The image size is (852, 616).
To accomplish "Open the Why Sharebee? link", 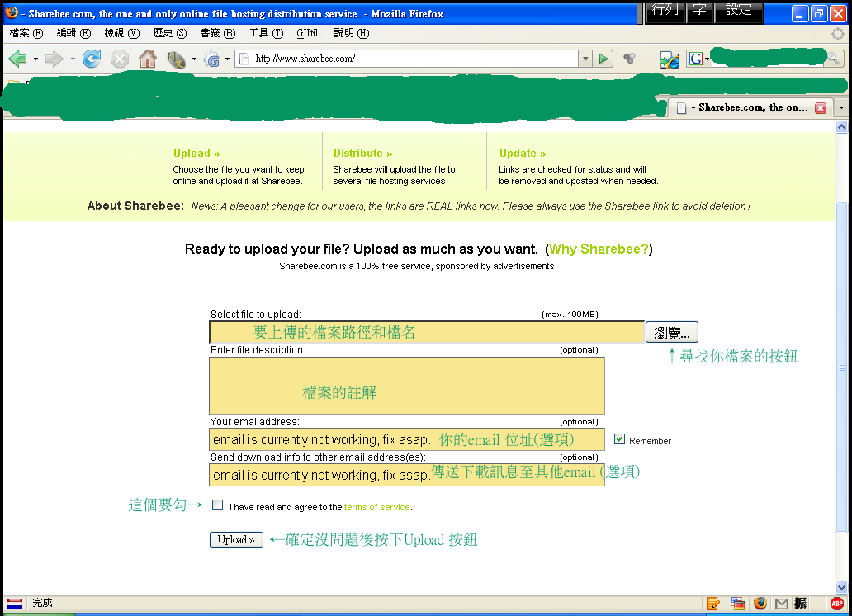I will (x=599, y=249).
